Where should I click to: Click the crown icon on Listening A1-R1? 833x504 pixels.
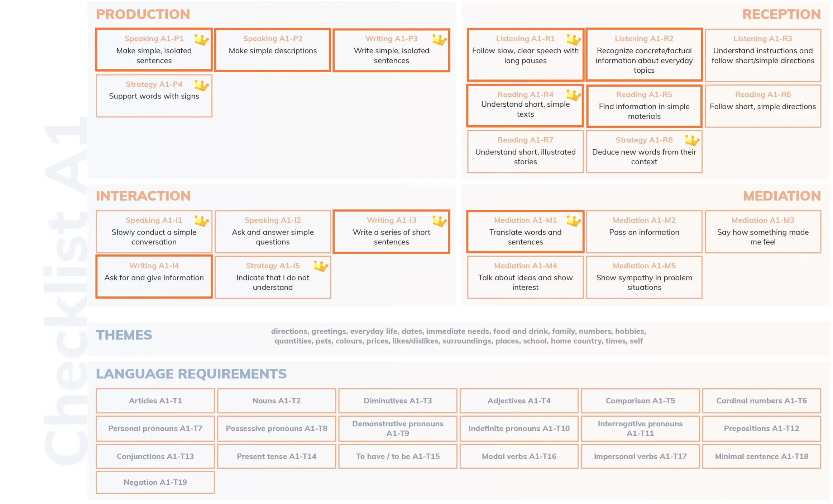point(573,39)
